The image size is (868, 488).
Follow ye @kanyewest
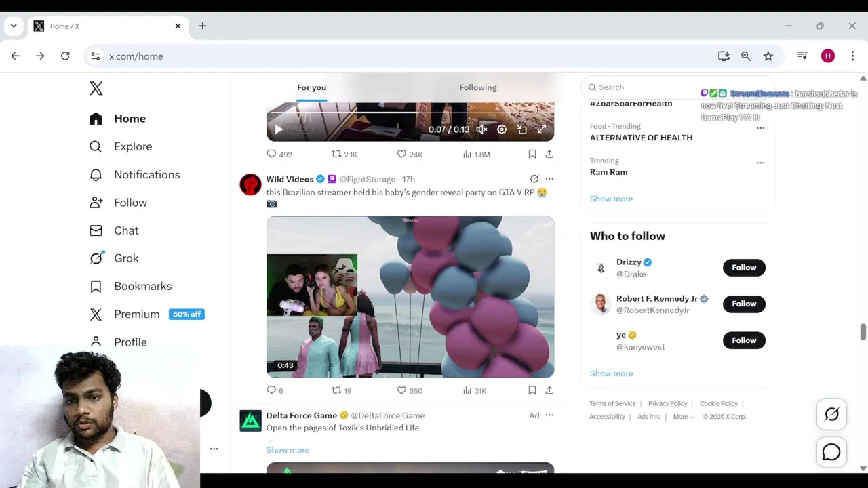pyautogui.click(x=744, y=340)
